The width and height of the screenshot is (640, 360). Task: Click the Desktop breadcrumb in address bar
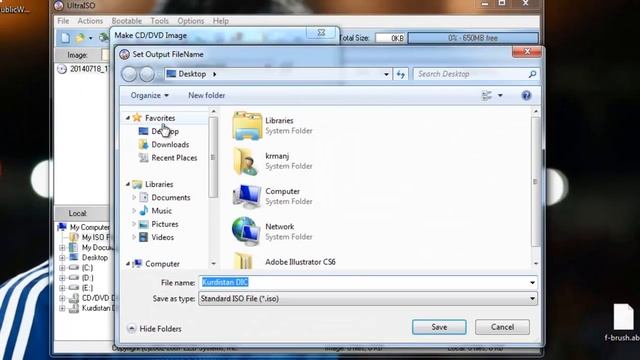point(192,74)
